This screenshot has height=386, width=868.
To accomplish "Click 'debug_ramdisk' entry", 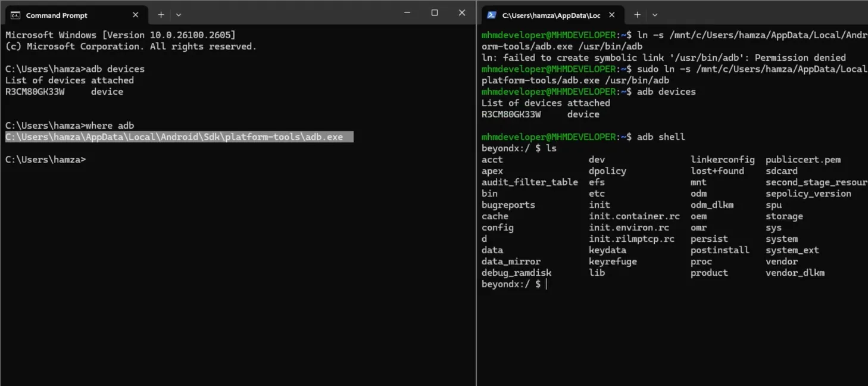I will [x=517, y=273].
